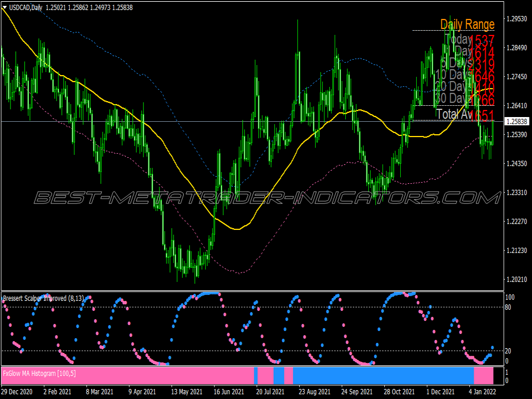Click price scale label 1.25390
The image size is (532, 399).
[517, 135]
